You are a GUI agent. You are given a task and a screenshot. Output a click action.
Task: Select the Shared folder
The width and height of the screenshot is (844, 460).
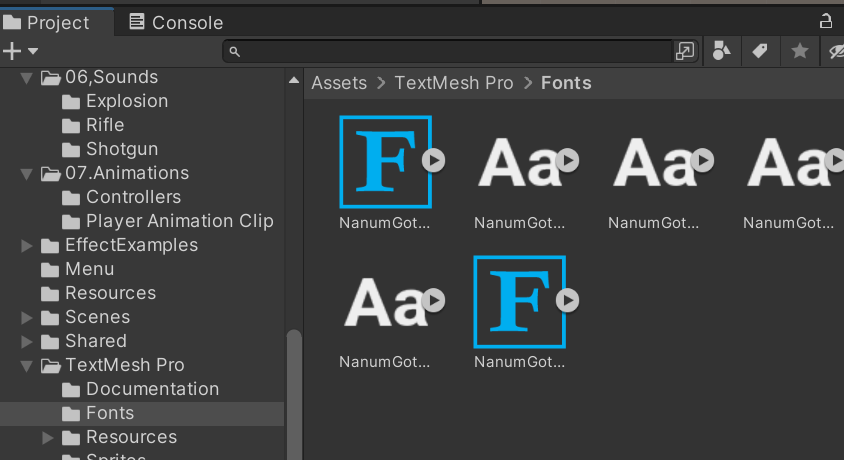click(83, 341)
